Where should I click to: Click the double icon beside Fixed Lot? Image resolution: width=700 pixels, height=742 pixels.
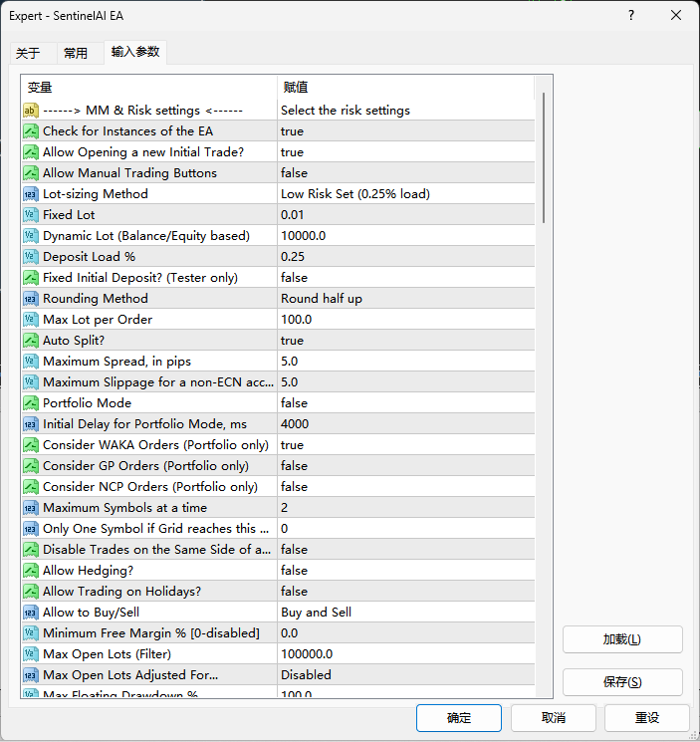(31, 215)
